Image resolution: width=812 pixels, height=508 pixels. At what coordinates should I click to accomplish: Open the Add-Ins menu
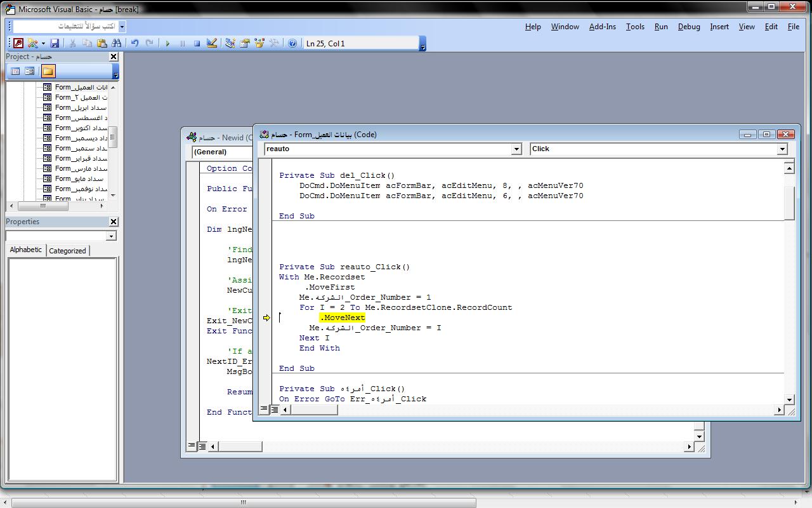pos(603,27)
